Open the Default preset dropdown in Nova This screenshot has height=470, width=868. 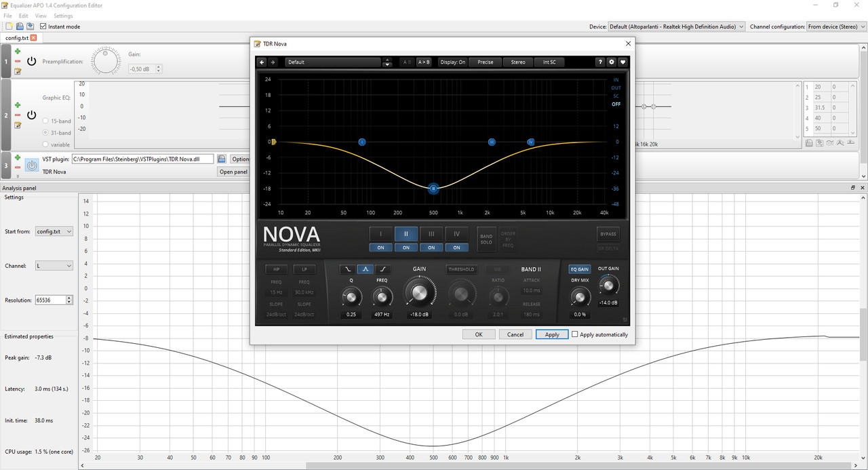pyautogui.click(x=333, y=62)
